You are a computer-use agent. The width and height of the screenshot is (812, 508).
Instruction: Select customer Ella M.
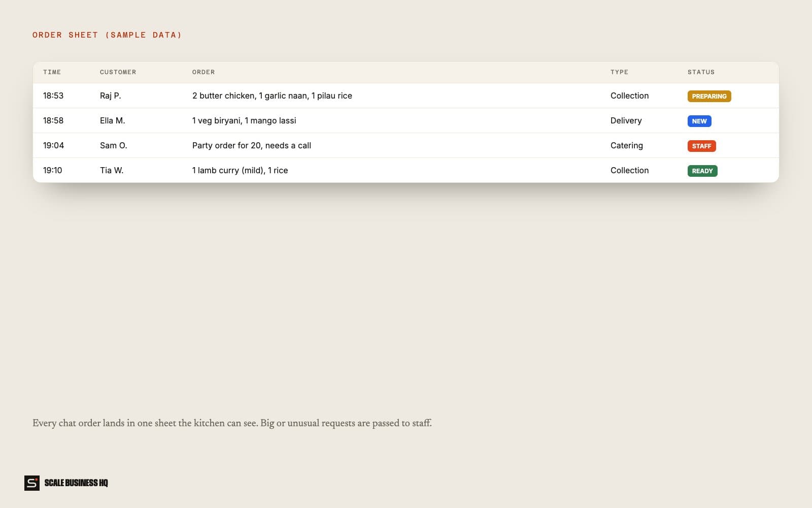pyautogui.click(x=112, y=120)
